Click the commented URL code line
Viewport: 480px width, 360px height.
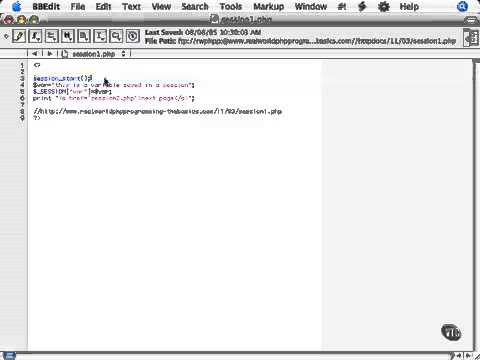[158, 111]
